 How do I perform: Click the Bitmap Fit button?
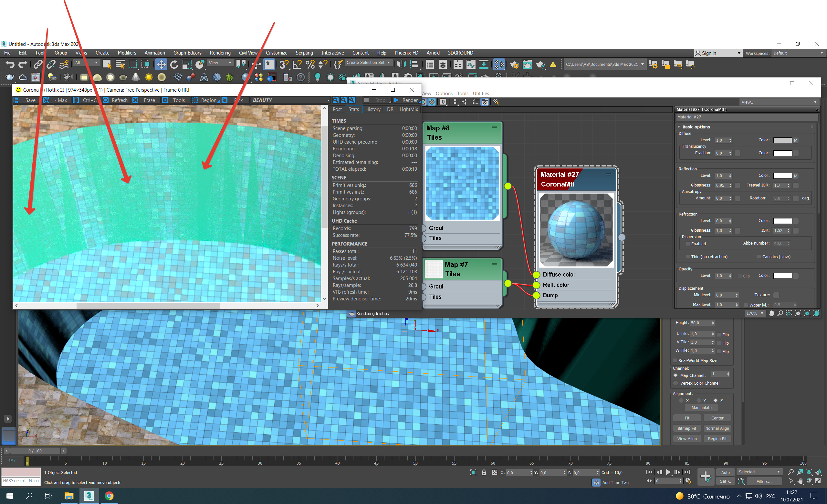pyautogui.click(x=687, y=428)
